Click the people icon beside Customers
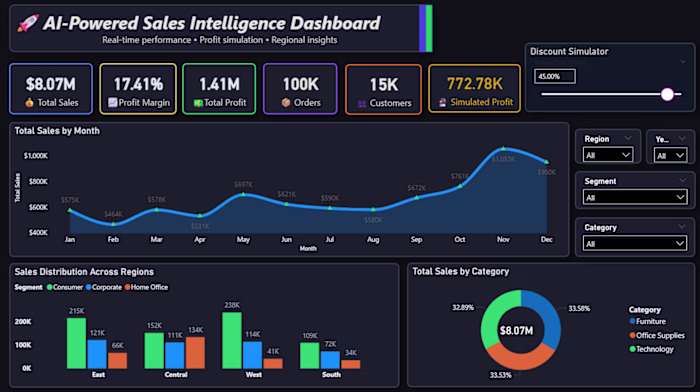This screenshot has height=392, width=700. [x=362, y=104]
